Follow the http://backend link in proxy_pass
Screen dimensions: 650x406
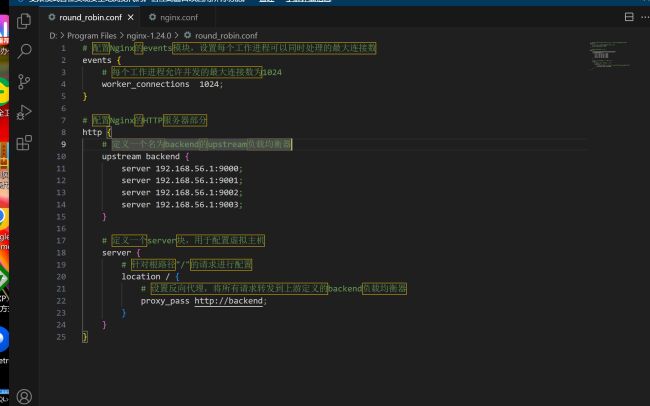[229, 300]
